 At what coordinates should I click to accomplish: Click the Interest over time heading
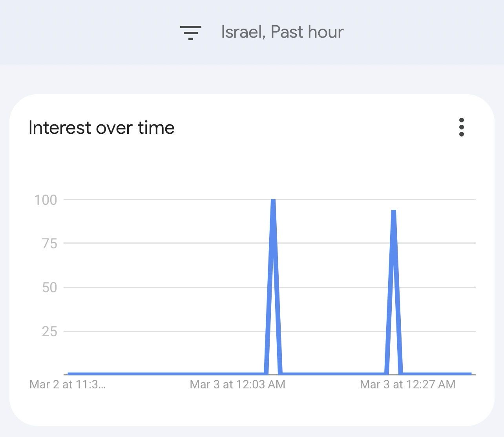(101, 128)
